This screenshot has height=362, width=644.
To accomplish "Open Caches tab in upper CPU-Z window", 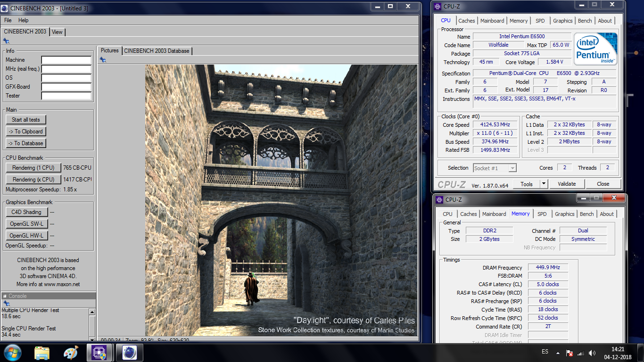I will (467, 21).
